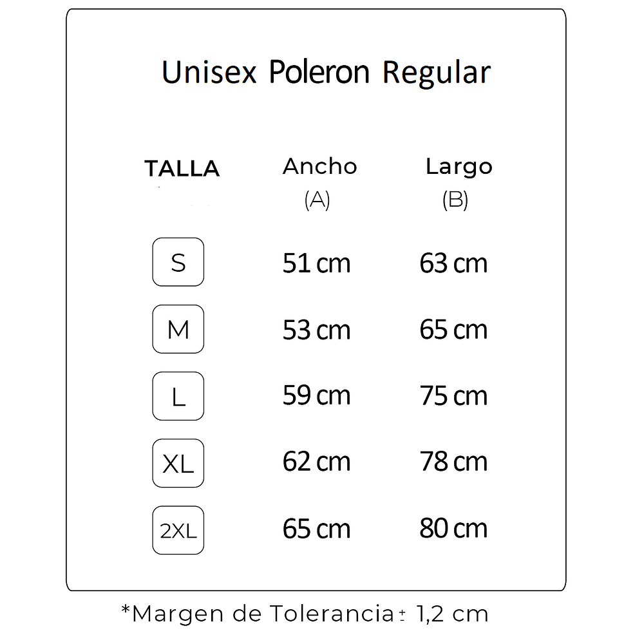Click the (B) label under Largo

[x=455, y=200]
